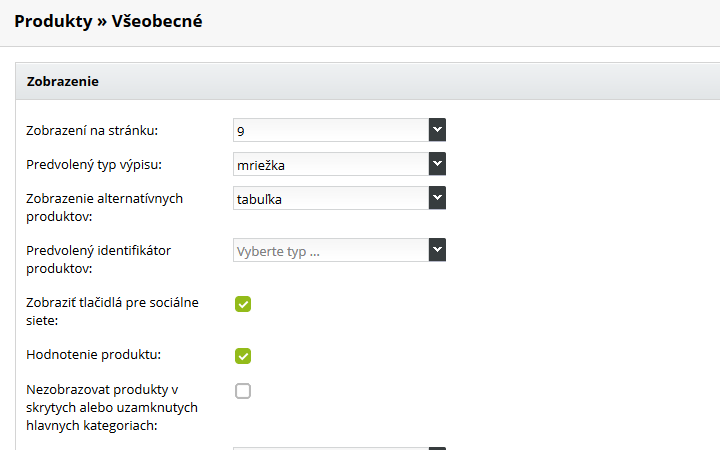Click the Predvolený identifikátor produktov label
The image size is (720, 450).
[x=98, y=259]
